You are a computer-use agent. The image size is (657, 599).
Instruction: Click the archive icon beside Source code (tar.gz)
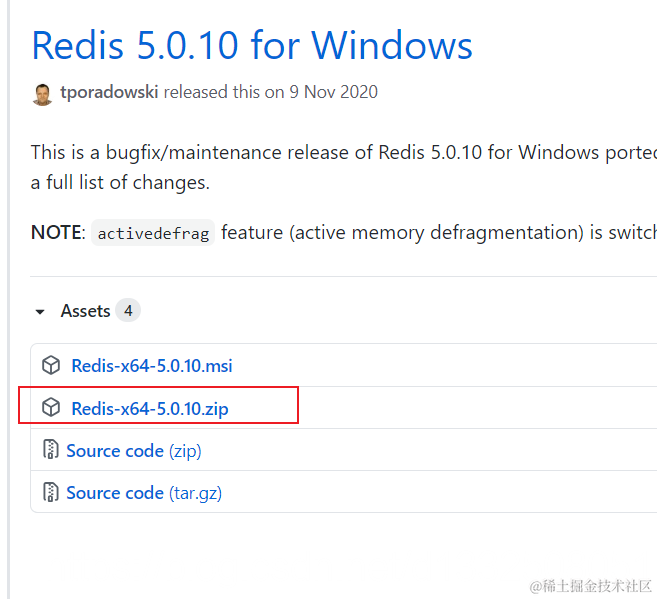point(51,492)
